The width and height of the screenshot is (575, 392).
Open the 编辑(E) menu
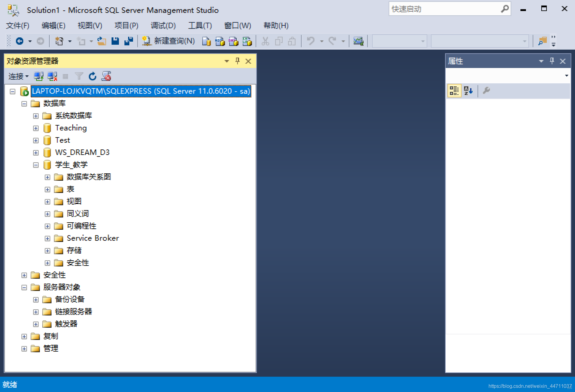click(54, 25)
